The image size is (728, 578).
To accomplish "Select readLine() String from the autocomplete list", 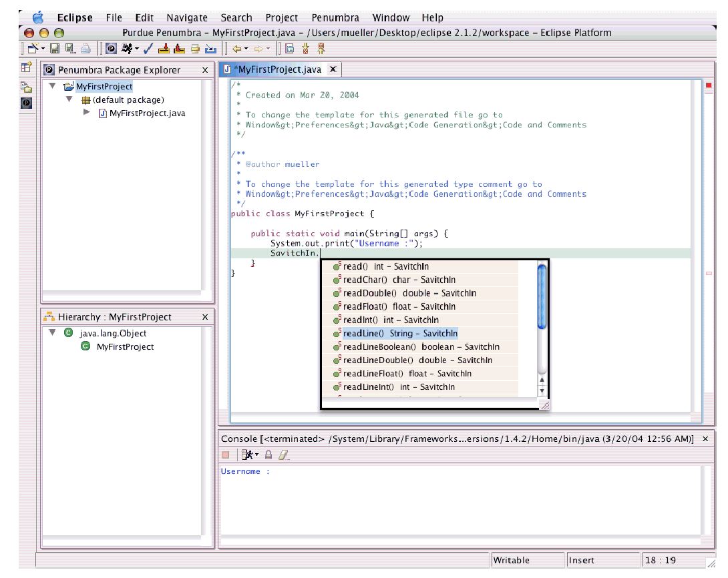I will pyautogui.click(x=399, y=333).
